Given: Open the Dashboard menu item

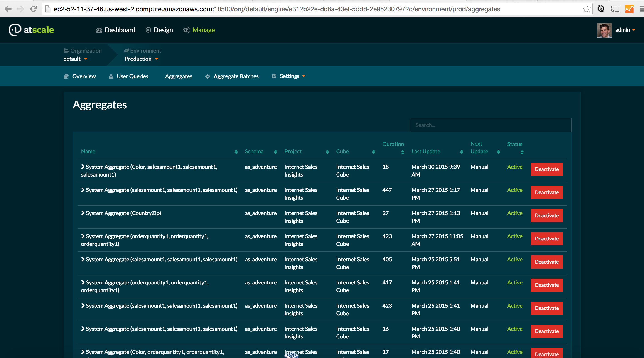Looking at the screenshot, I should 120,30.
